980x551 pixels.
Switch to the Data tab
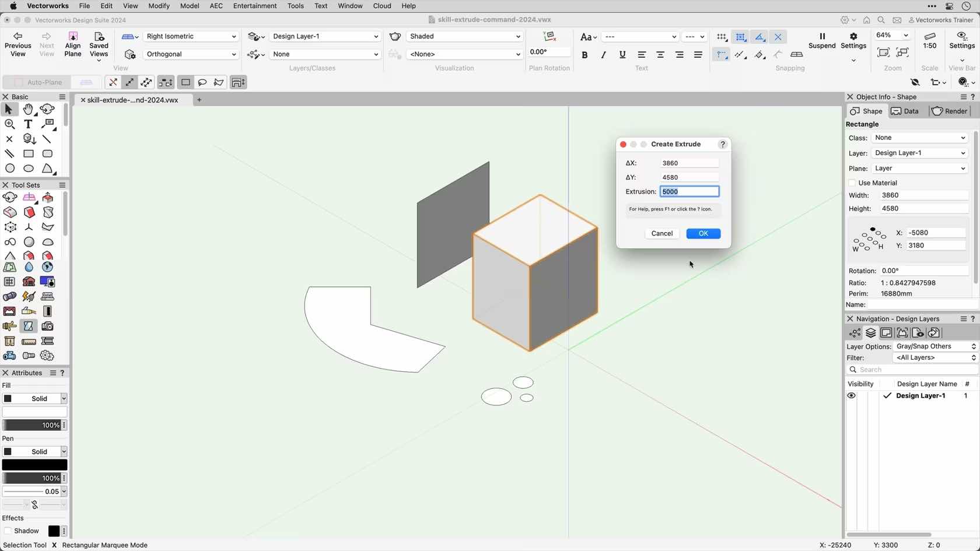tap(905, 111)
